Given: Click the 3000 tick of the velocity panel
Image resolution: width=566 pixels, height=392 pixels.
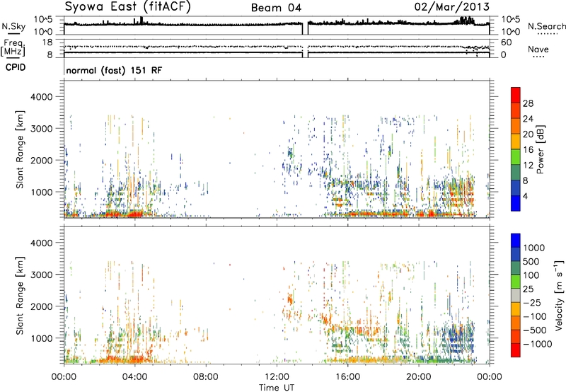Looking at the screenshot, I should click(41, 275).
